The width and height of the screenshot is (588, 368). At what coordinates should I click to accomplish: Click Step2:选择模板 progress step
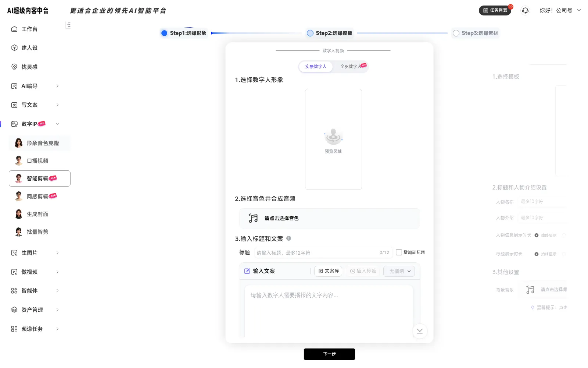(330, 33)
